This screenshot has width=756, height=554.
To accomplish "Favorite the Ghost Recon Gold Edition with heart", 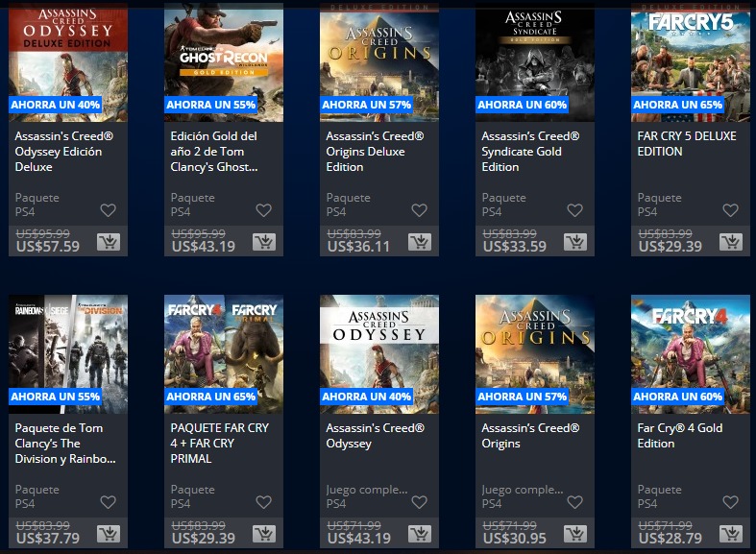I will coord(264,210).
